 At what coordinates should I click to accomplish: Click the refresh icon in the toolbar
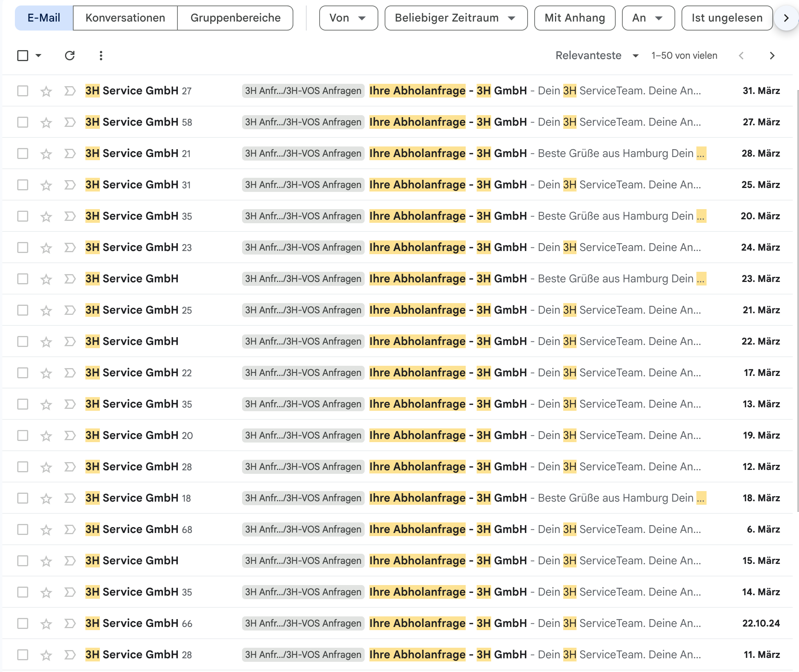70,56
